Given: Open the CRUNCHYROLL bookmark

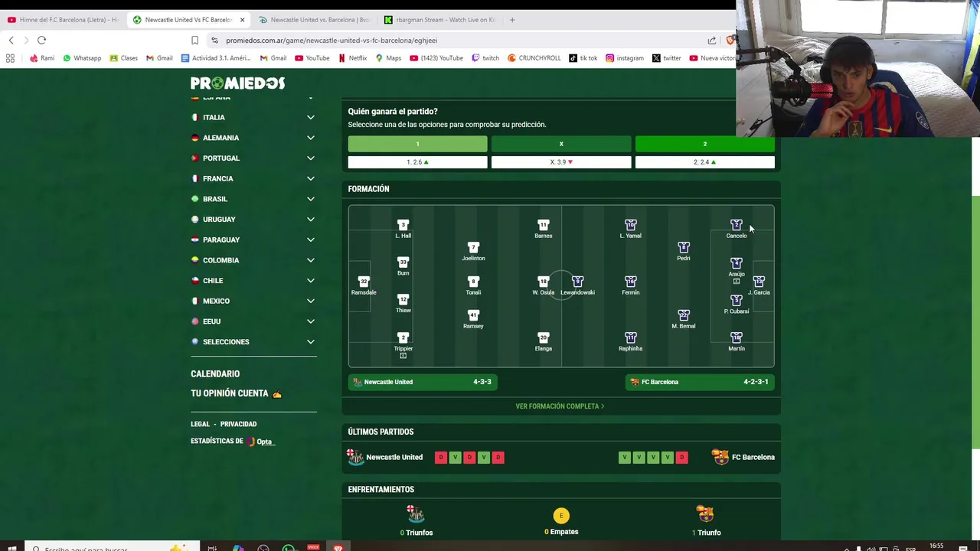Looking at the screenshot, I should [x=534, y=58].
